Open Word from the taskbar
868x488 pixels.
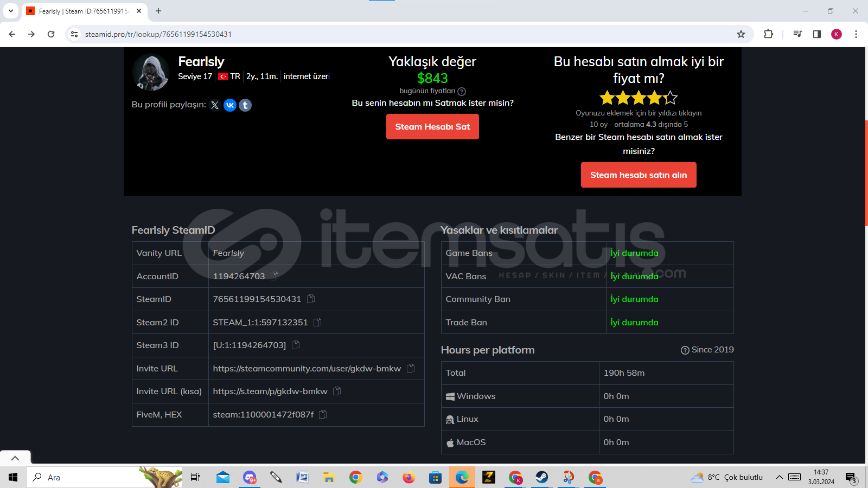(302, 477)
